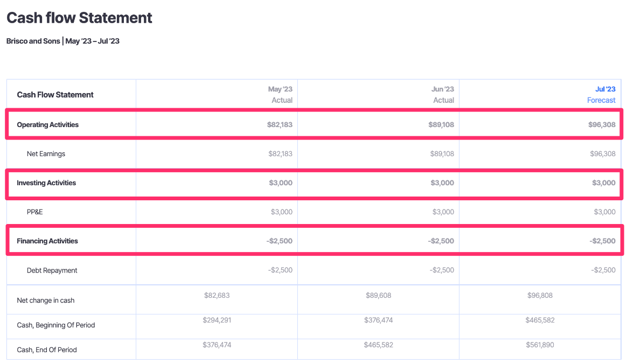
Task: Select the Net Earnings line item
Action: (46, 154)
